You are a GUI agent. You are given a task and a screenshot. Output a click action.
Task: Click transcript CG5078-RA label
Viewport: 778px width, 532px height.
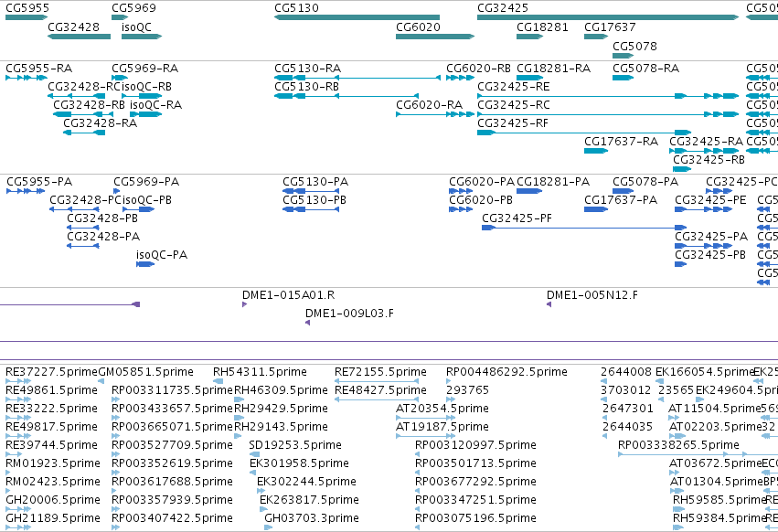pyautogui.click(x=646, y=68)
